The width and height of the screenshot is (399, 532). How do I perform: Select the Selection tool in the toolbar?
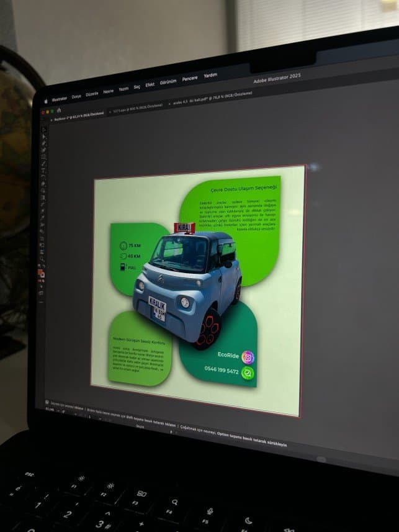tap(44, 130)
